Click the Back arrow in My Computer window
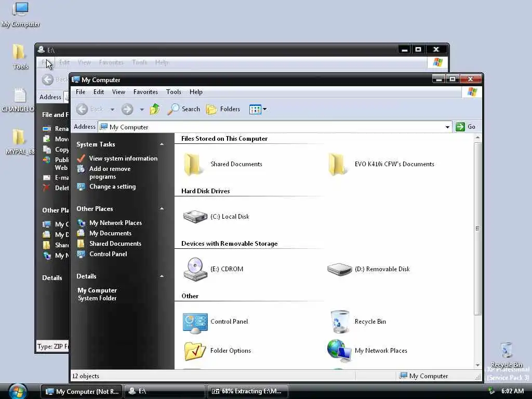 [x=82, y=109]
